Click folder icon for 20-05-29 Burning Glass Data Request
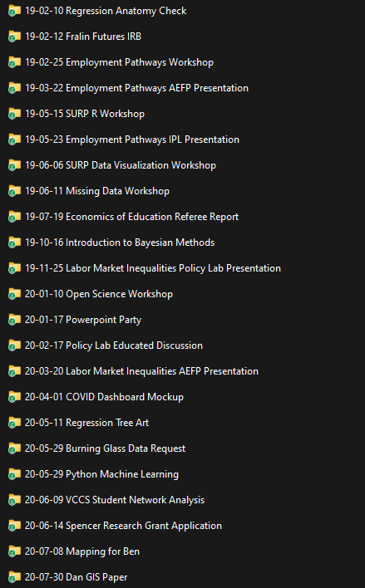The image size is (365, 588). [14, 448]
